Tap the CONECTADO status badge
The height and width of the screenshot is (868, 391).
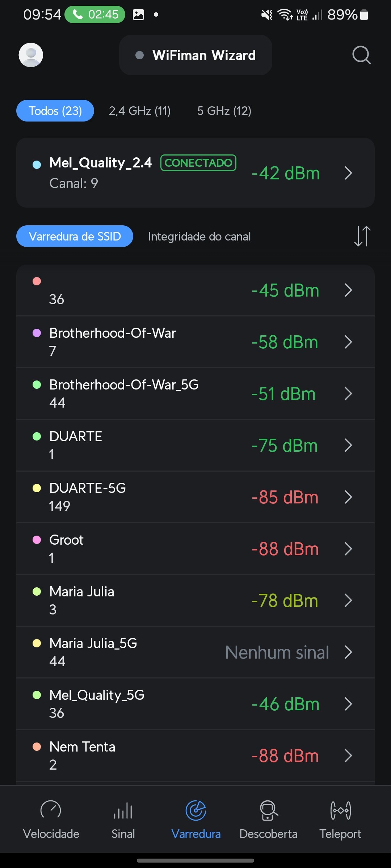(x=198, y=163)
